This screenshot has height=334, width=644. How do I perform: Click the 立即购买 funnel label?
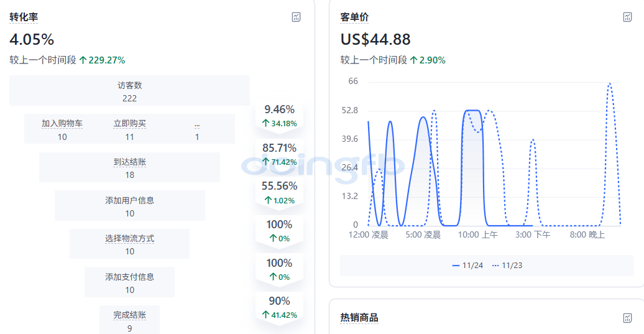pos(129,124)
